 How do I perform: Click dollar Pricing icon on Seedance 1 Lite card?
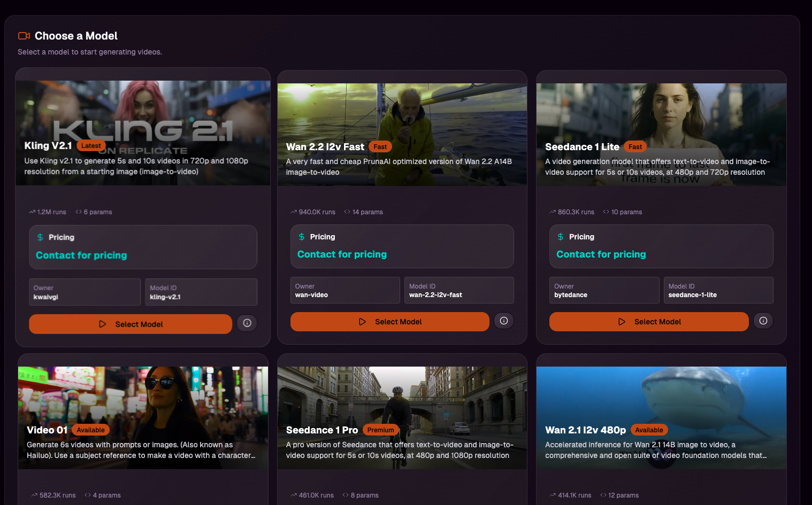561,237
